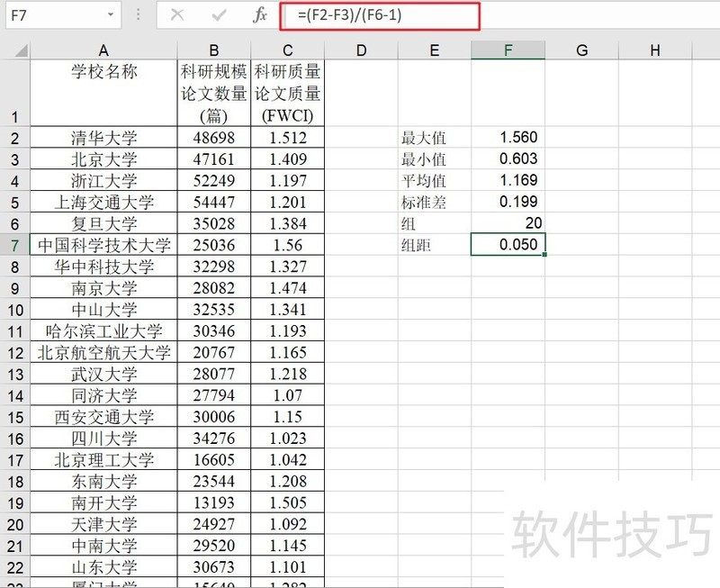Select column H header
This screenshot has width=720, height=588.
[654, 50]
